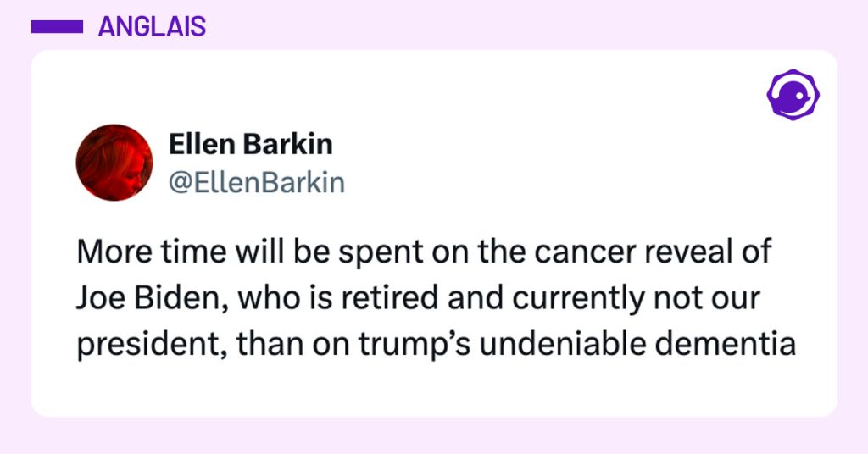The image size is (868, 454).
Task: Click the phrase "not our" in the tweet
Action: tap(675, 300)
